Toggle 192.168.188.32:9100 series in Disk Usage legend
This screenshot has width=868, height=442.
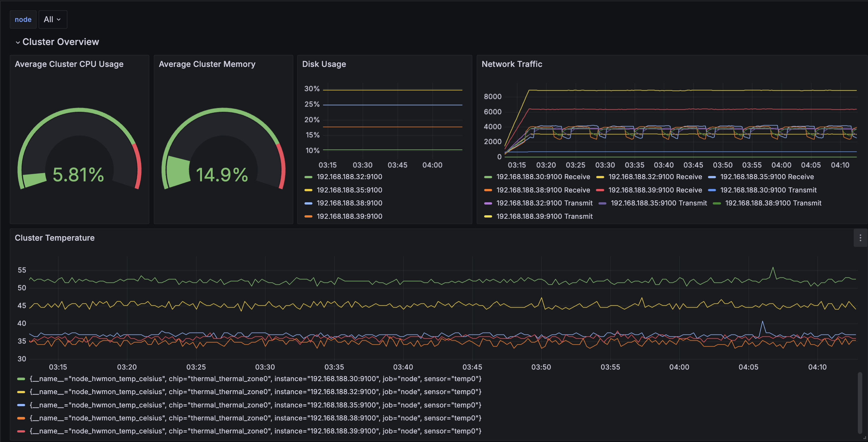click(x=349, y=177)
